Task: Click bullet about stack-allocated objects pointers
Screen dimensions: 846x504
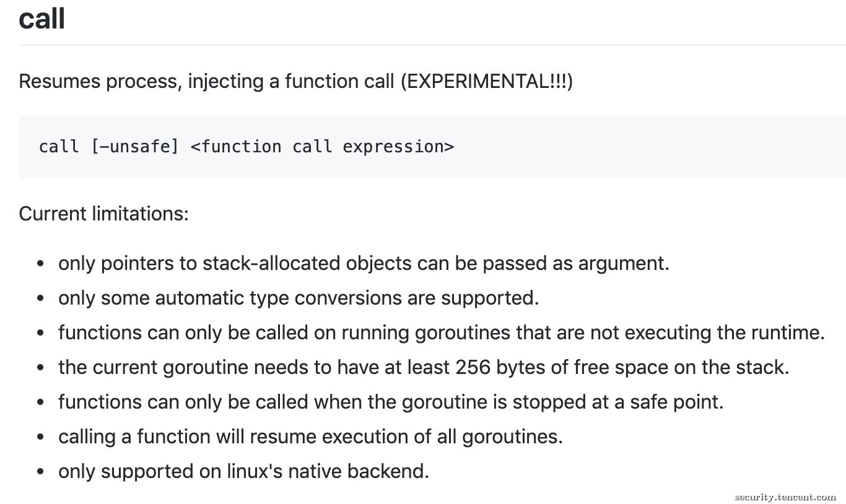Action: [364, 263]
